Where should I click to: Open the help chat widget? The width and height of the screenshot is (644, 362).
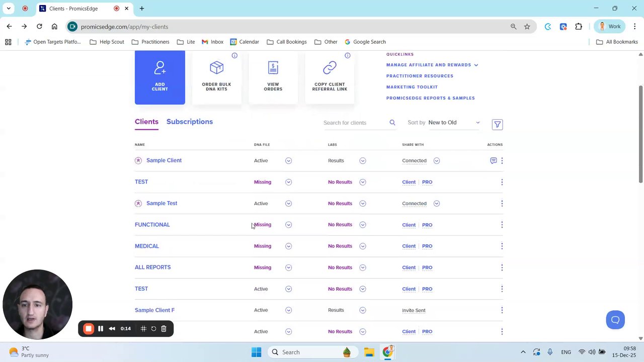[615, 320]
